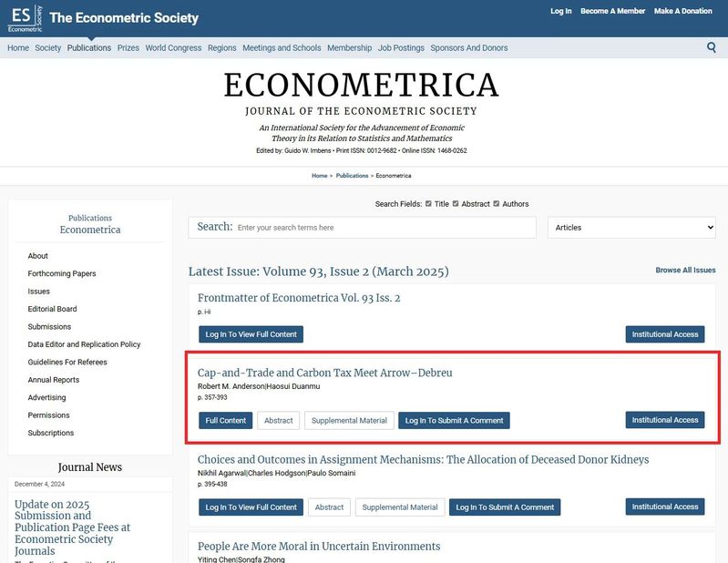Click Browse All Issues link

pyautogui.click(x=685, y=270)
